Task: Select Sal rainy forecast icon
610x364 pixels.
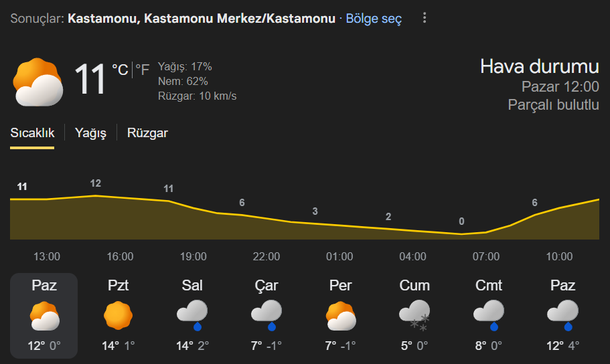Action: click(192, 316)
